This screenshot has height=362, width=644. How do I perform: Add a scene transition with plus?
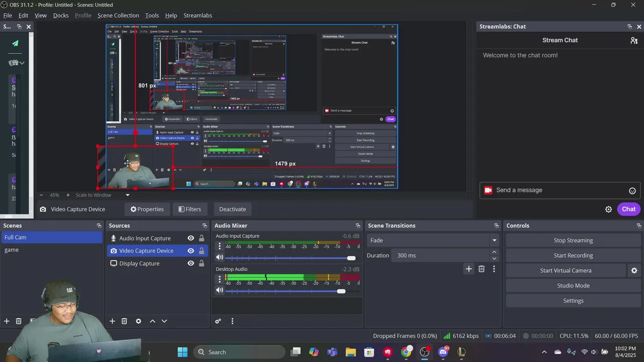(x=469, y=269)
